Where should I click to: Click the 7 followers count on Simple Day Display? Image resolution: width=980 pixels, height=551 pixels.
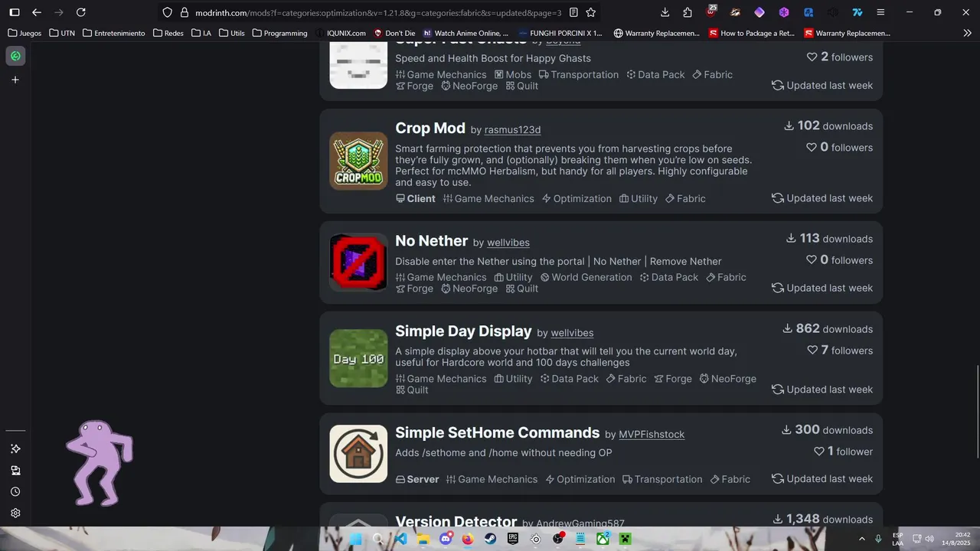tap(840, 350)
